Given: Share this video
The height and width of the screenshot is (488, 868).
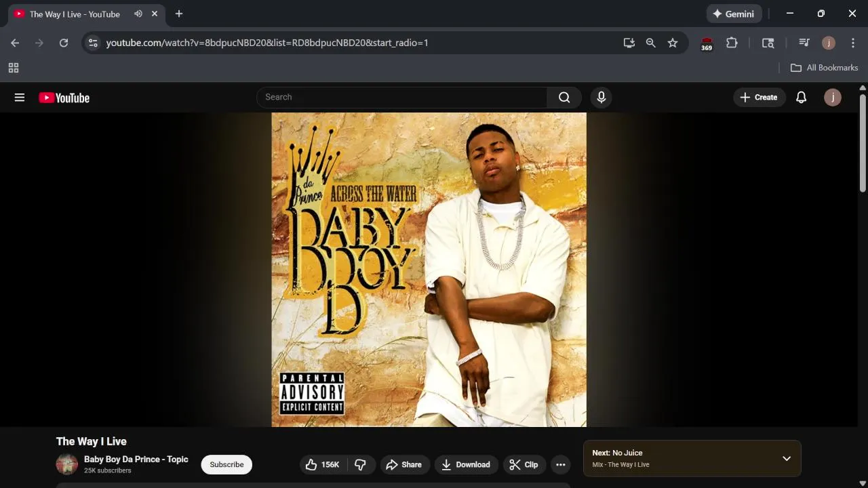Looking at the screenshot, I should pos(404,464).
